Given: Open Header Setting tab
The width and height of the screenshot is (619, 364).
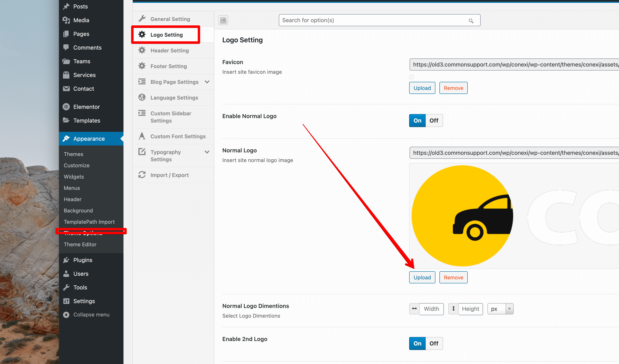Looking at the screenshot, I should pos(169,50).
